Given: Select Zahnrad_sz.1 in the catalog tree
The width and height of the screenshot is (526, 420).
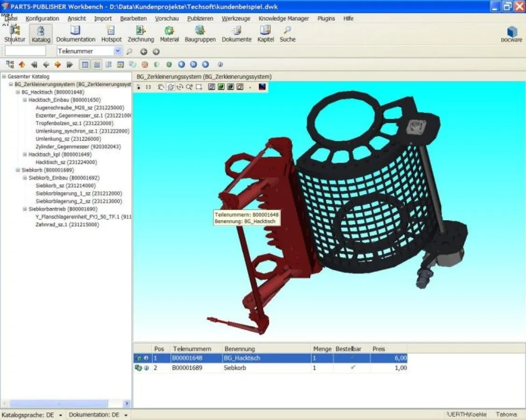Looking at the screenshot, I should point(67,224).
